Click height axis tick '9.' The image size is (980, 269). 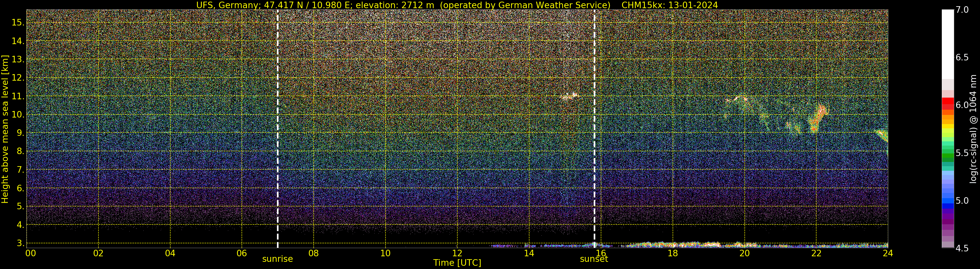21,133
